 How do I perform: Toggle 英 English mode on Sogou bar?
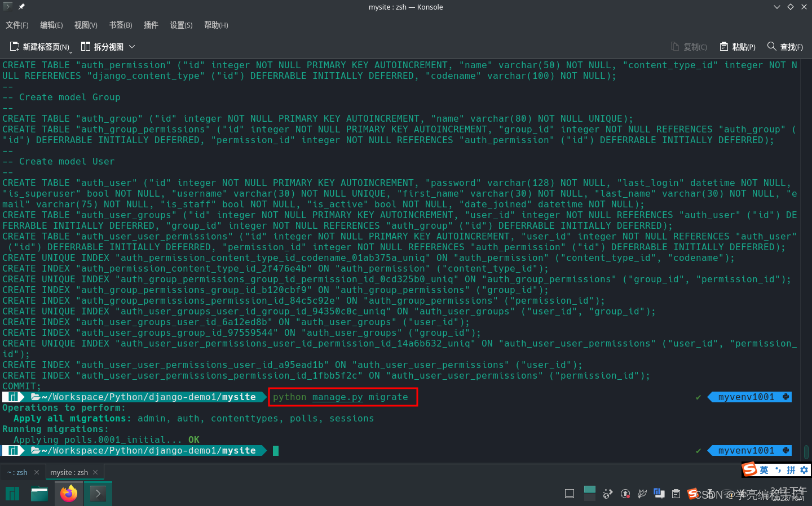[764, 470]
